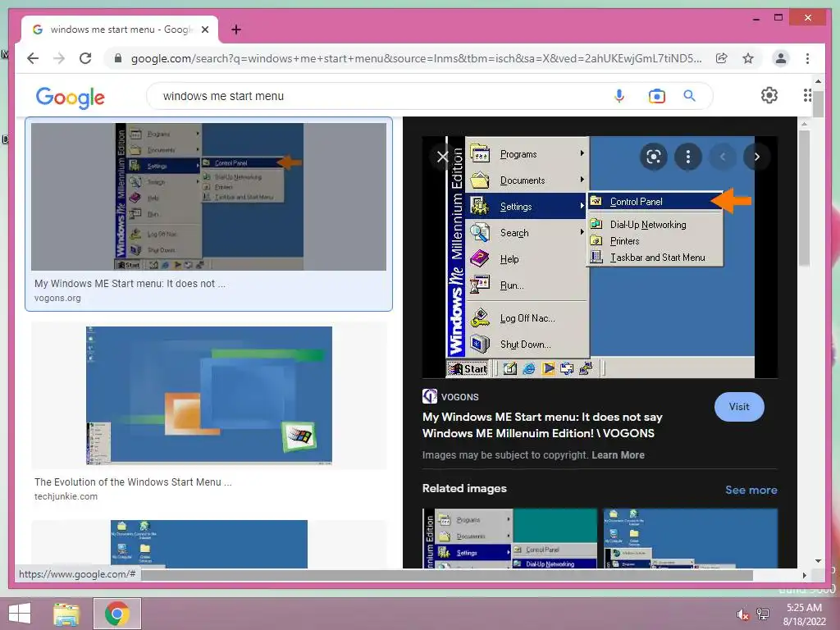Viewport: 840px width, 630px height.
Task: View site security lock icon
Action: [118, 58]
